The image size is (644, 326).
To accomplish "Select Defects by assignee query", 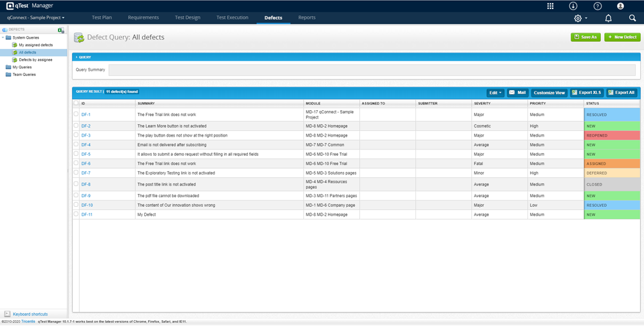I will [x=35, y=59].
